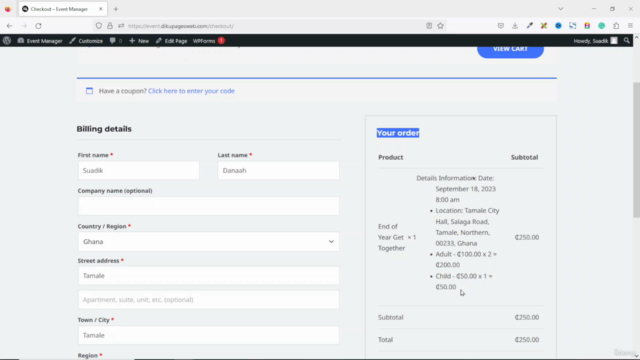The height and width of the screenshot is (360, 640).
Task: Focus the Town / City field
Action: (209, 335)
